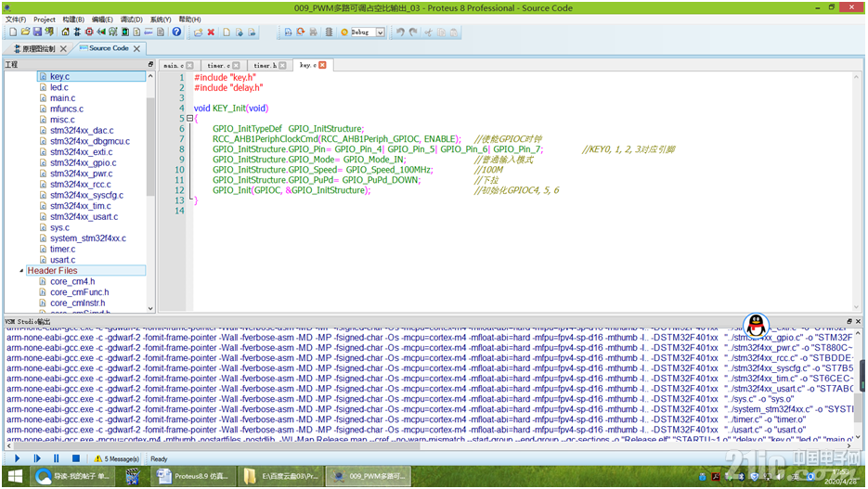The width and height of the screenshot is (868, 489).
Task: Click the project tree down arrow
Action: click(150, 308)
